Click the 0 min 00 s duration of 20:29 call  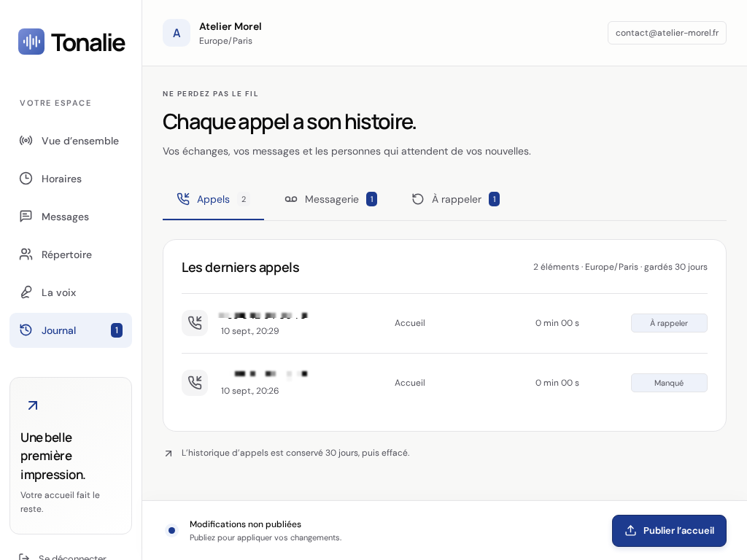coord(557,323)
